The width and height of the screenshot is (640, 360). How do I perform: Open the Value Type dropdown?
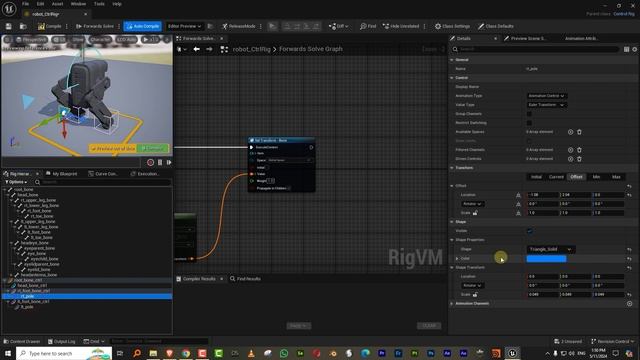[x=547, y=105]
